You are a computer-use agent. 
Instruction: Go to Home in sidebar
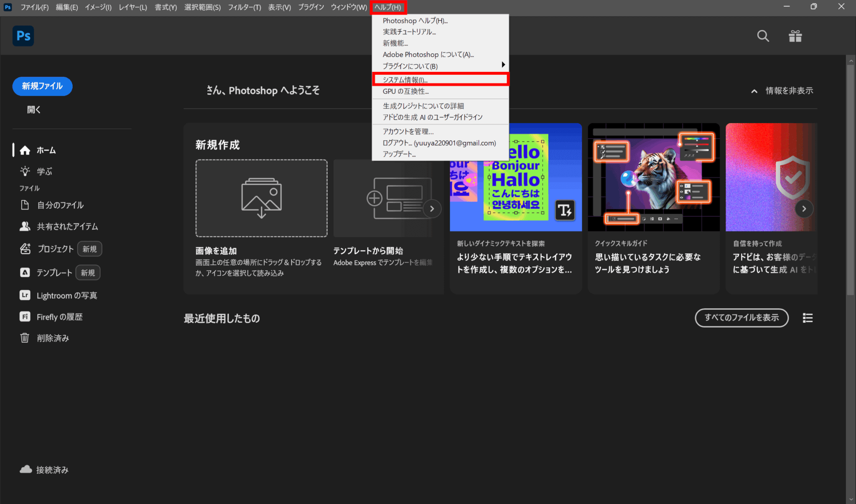pos(46,150)
